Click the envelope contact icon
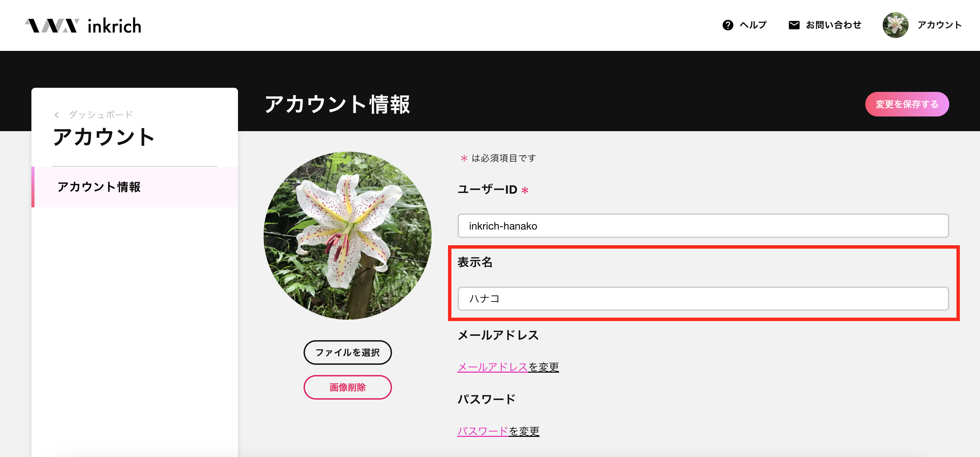 tap(794, 25)
